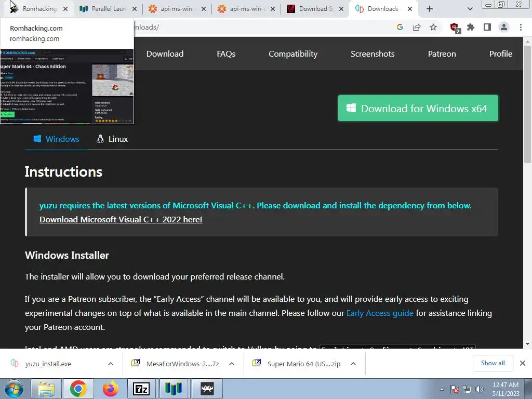Screen dimensions: 532x399
Task: Open the FAQs nav item
Action: [x=226, y=54]
